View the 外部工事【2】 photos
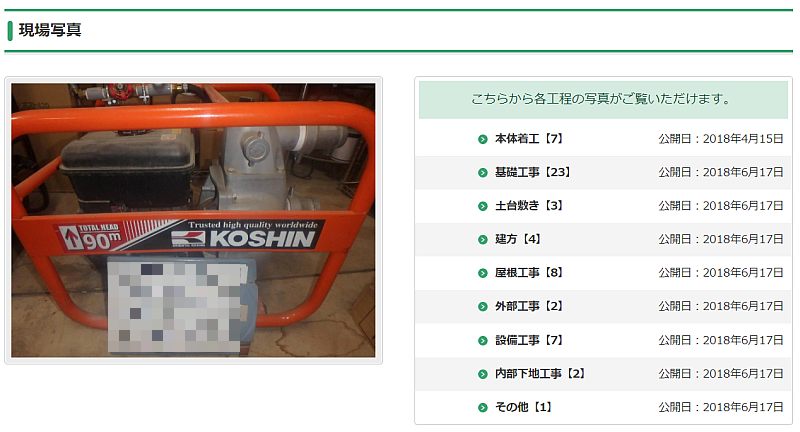The image size is (800, 432). (x=529, y=307)
